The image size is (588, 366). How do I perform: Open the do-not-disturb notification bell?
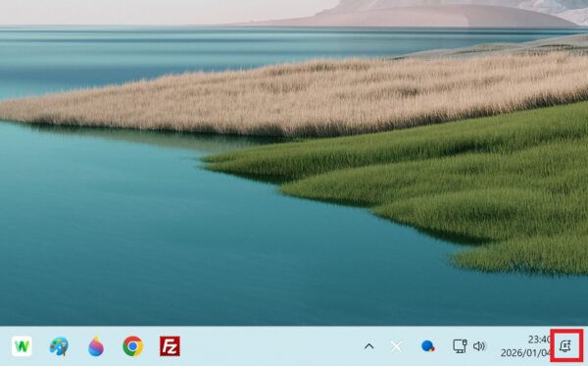pyautogui.click(x=565, y=346)
